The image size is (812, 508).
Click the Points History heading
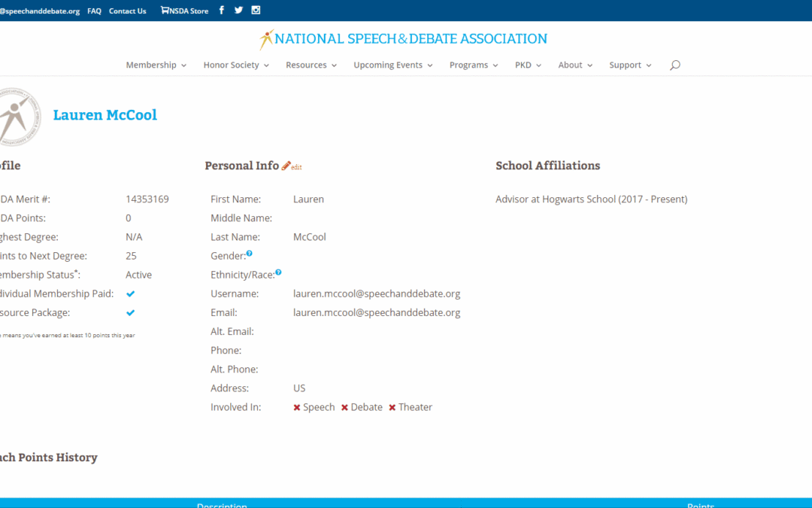tap(49, 458)
